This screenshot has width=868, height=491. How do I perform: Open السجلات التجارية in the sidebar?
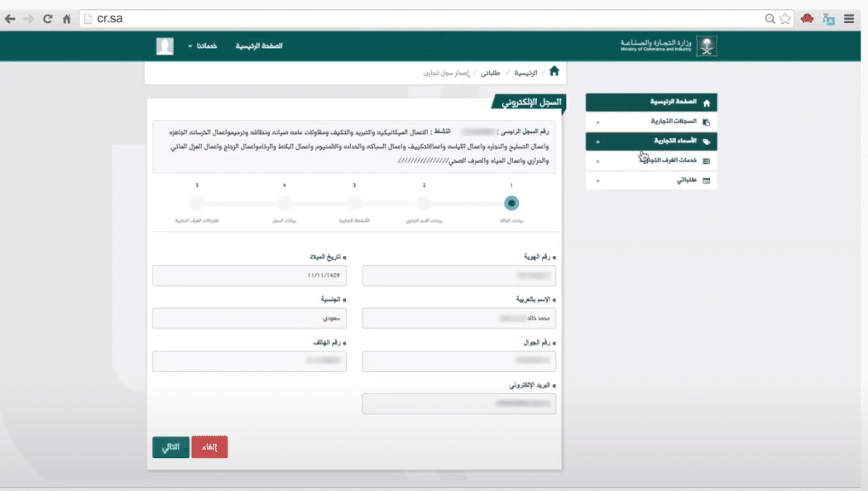(651, 122)
